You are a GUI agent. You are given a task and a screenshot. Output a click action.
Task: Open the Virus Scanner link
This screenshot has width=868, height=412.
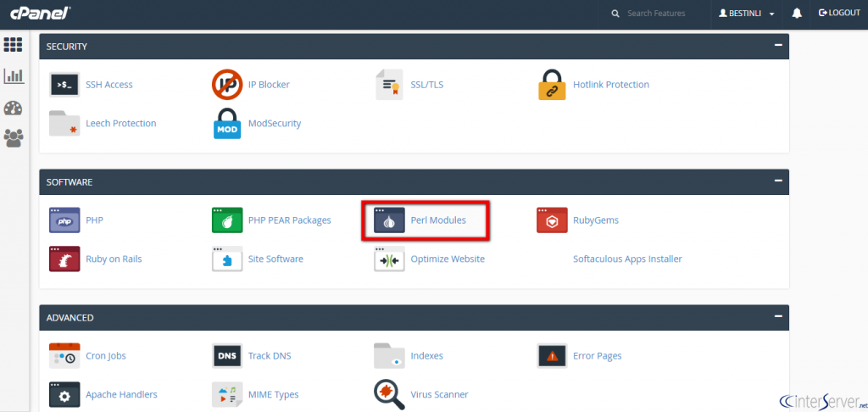point(440,394)
